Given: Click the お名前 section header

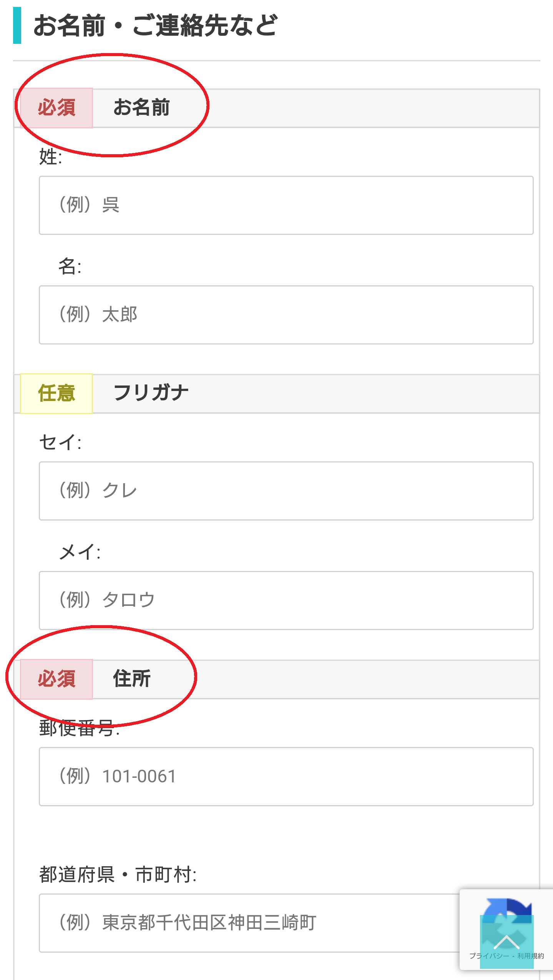Looking at the screenshot, I should click(x=141, y=108).
